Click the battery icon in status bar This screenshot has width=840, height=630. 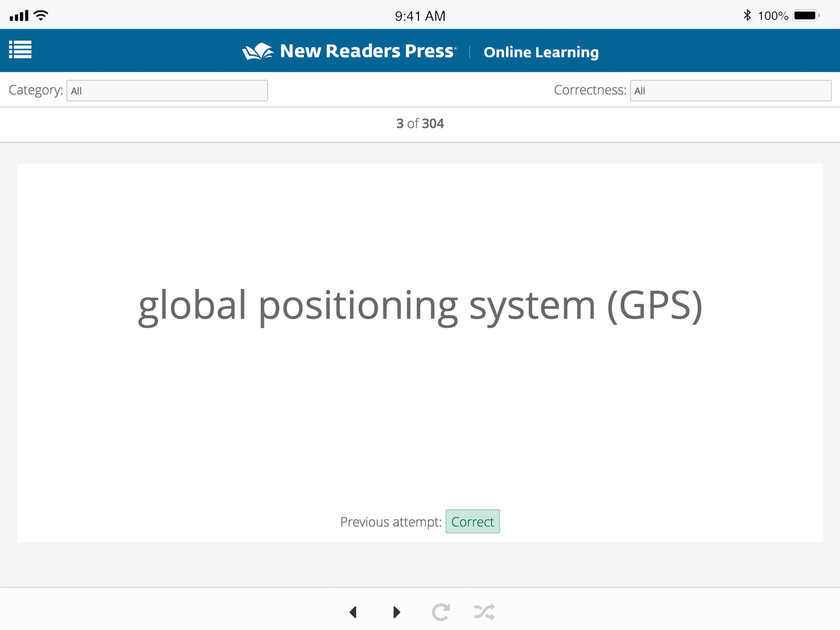806,16
